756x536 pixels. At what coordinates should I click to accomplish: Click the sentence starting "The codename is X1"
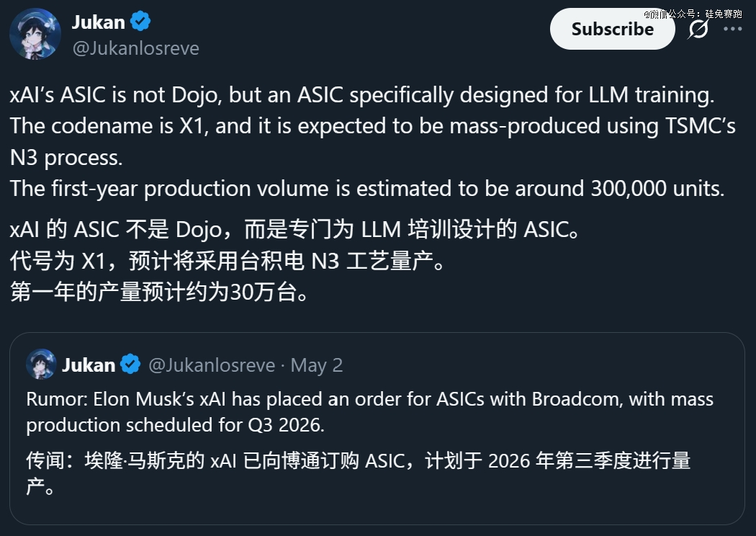(x=372, y=127)
